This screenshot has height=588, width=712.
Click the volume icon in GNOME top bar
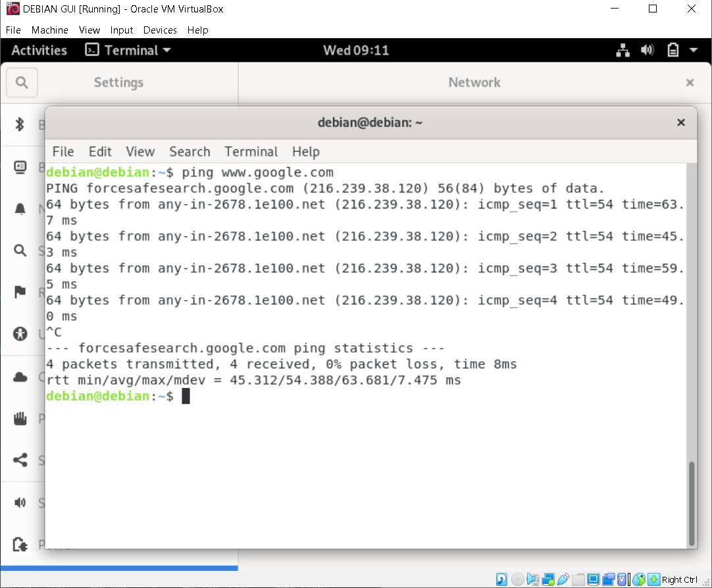click(648, 50)
